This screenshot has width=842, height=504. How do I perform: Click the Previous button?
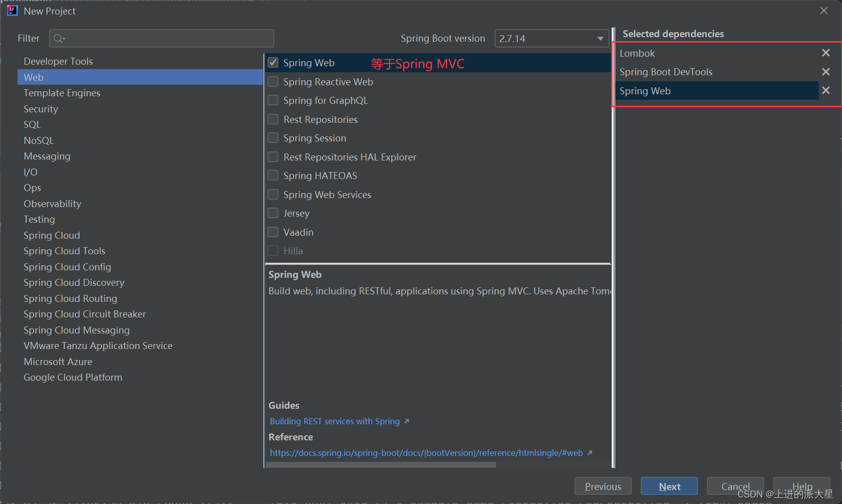(603, 486)
